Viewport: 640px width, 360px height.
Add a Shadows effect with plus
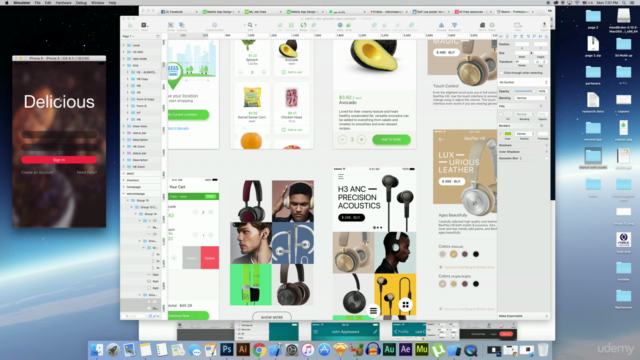pyautogui.click(x=547, y=145)
